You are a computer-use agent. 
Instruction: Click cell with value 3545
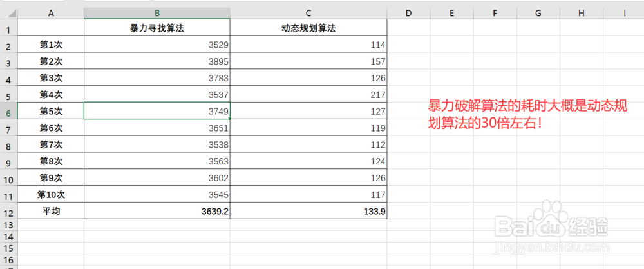coord(157,194)
